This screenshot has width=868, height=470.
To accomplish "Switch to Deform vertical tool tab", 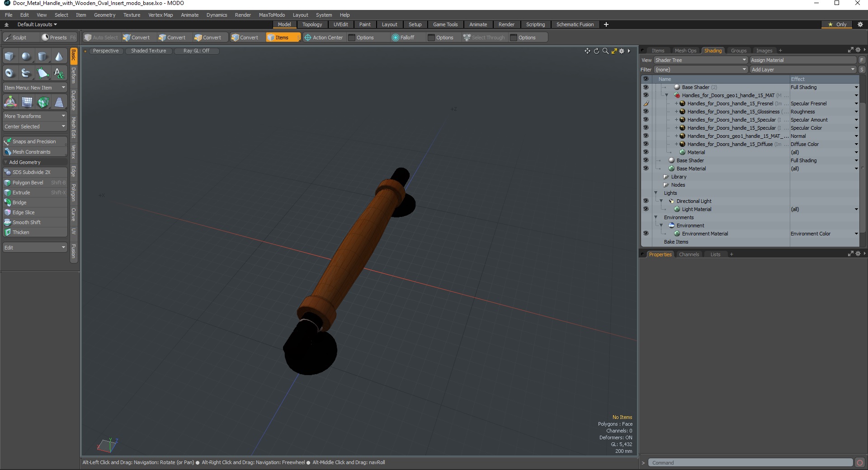I will [x=74, y=76].
